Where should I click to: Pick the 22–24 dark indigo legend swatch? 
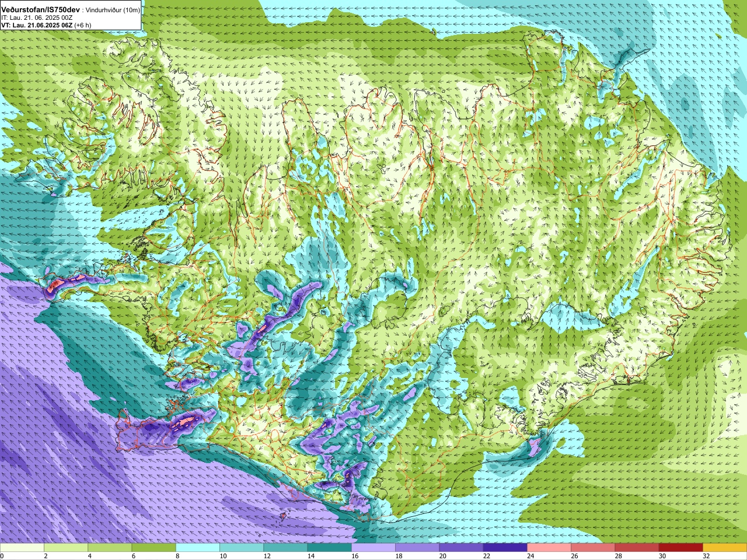click(x=505, y=548)
